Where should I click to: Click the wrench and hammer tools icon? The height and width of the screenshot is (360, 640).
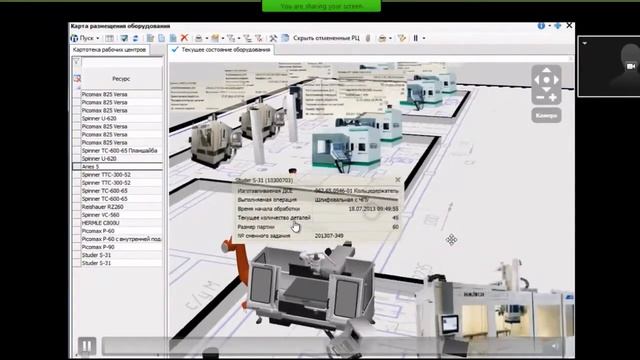point(273,38)
